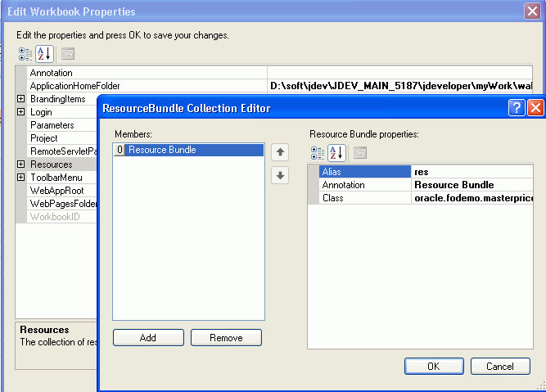Expand the Login property
The image size is (546, 392).
(21, 112)
